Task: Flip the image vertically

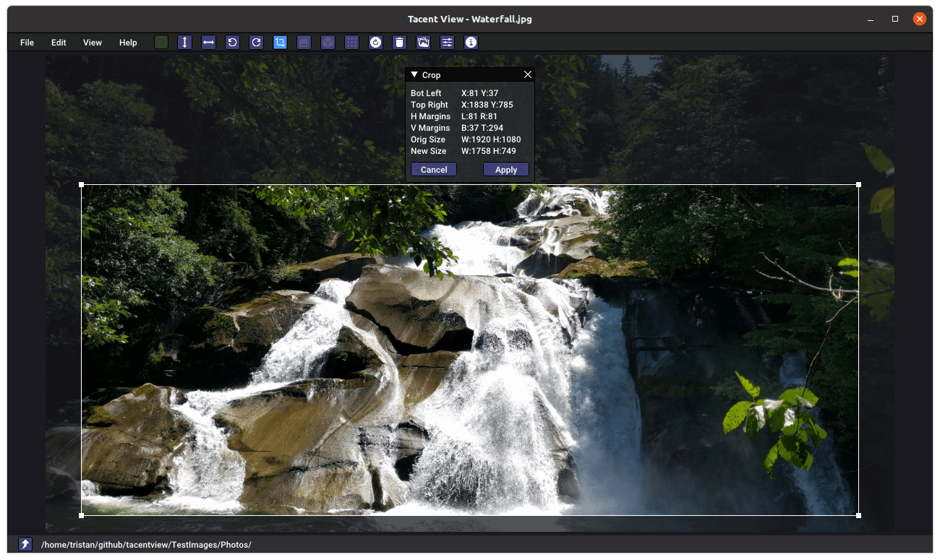Action: click(185, 43)
